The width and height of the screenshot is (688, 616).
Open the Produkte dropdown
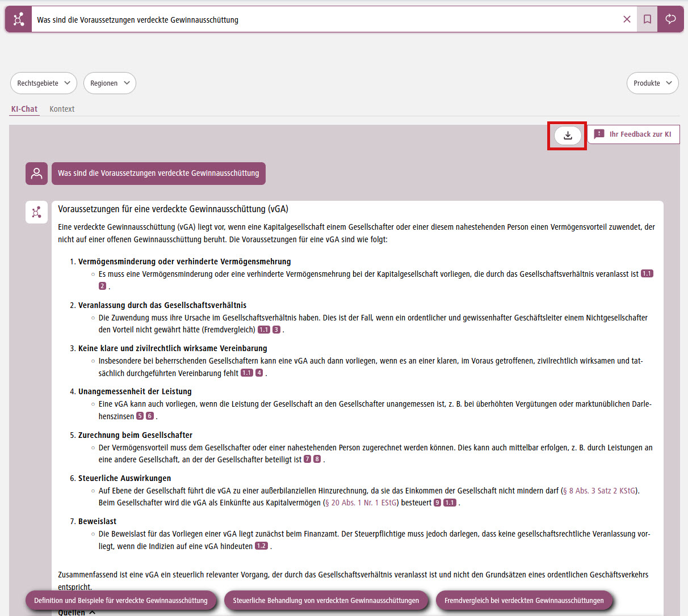(x=652, y=83)
